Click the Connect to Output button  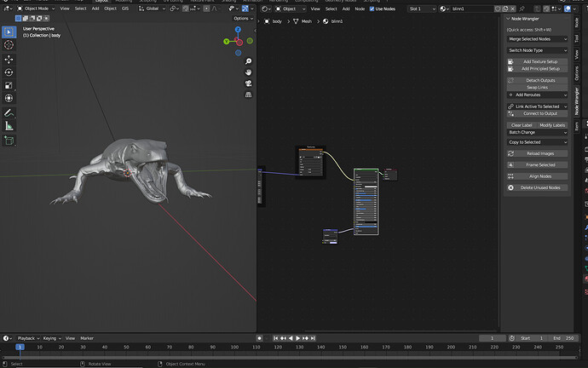[x=538, y=113]
